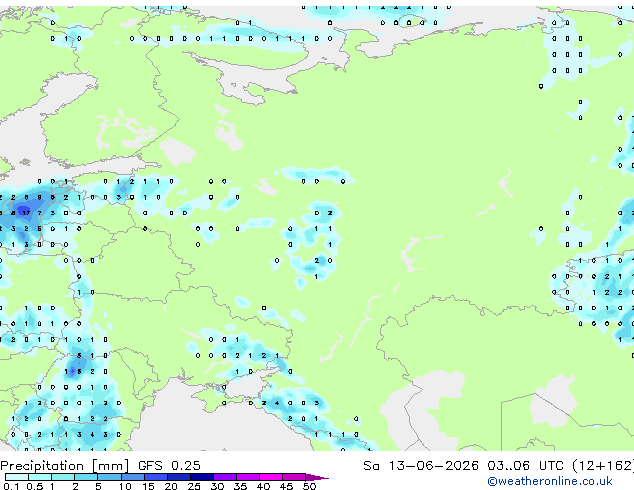
Task: Click the legend arrow tip beyond 50
Action: click(x=317, y=477)
